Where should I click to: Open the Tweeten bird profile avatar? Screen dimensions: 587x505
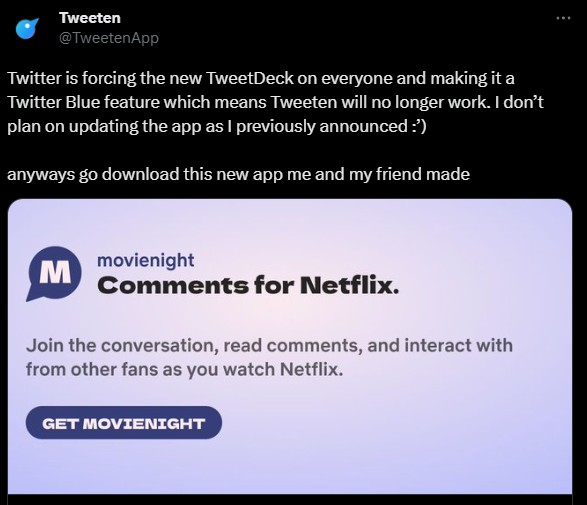(27, 28)
